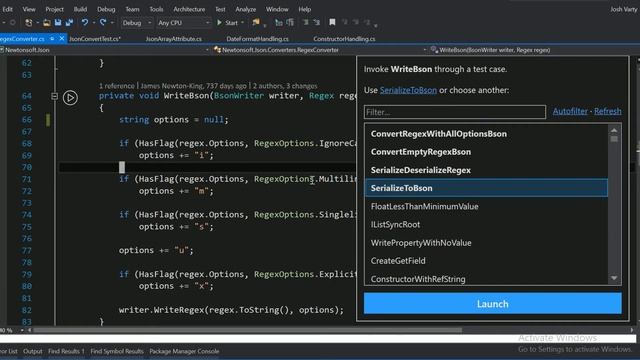The height and width of the screenshot is (360, 640).
Task: Open the Team menu
Action: coord(132,9)
